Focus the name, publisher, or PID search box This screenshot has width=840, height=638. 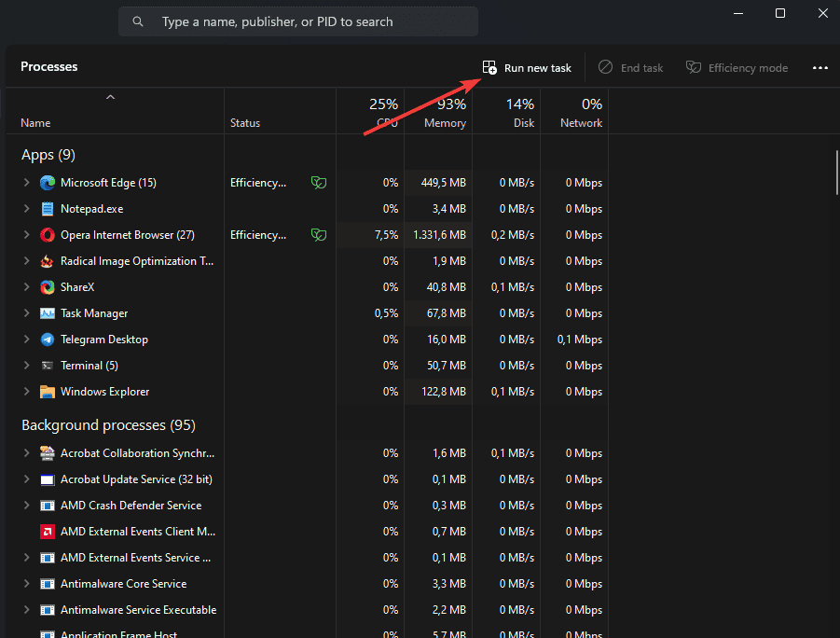pos(298,21)
